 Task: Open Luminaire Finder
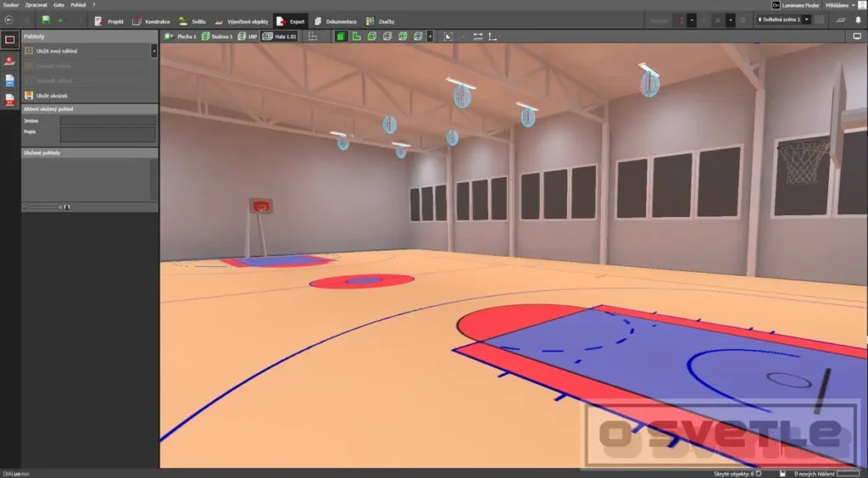(x=795, y=5)
